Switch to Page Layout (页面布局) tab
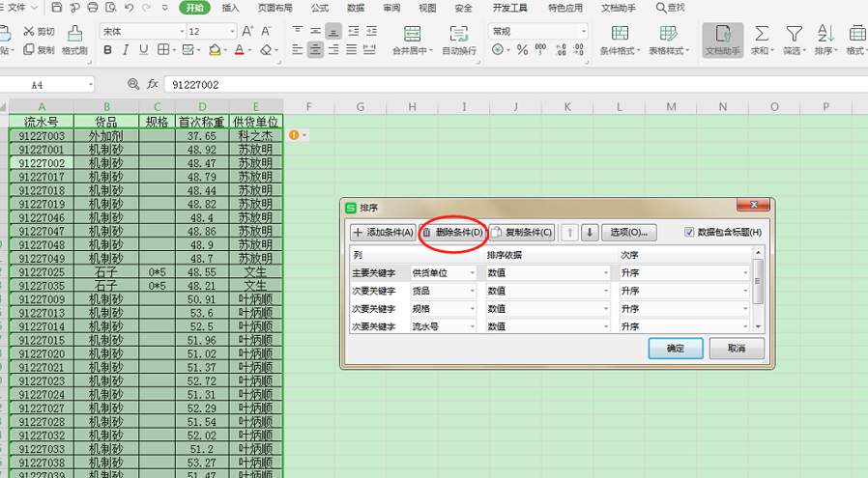This screenshot has height=478, width=868. point(275,8)
